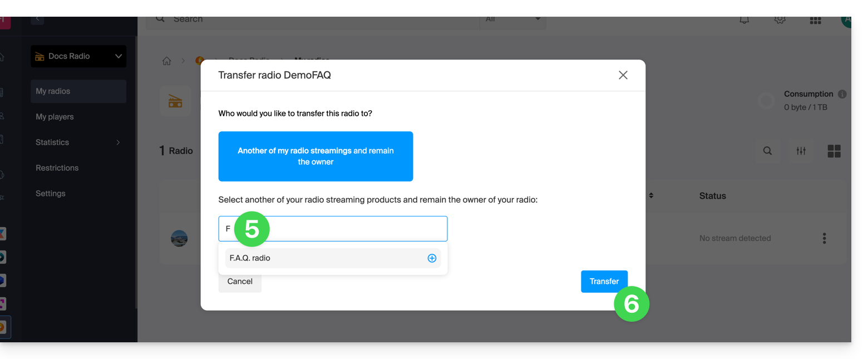This screenshot has height=359, width=868.
Task: Click plus icon next to F.A.Q. radio
Action: (432, 258)
